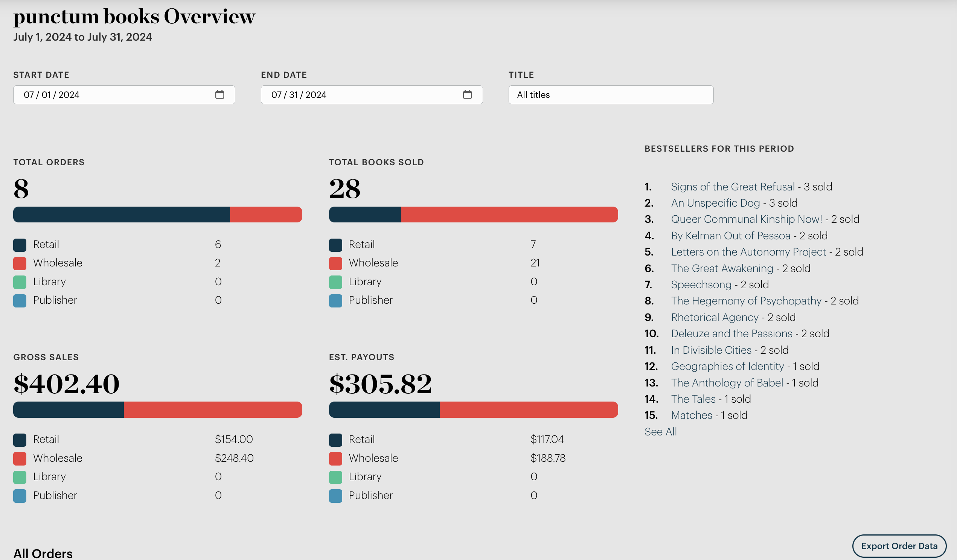The height and width of the screenshot is (560, 957).
Task: Click the Retail swatch under Total Orders
Action: pos(20,245)
